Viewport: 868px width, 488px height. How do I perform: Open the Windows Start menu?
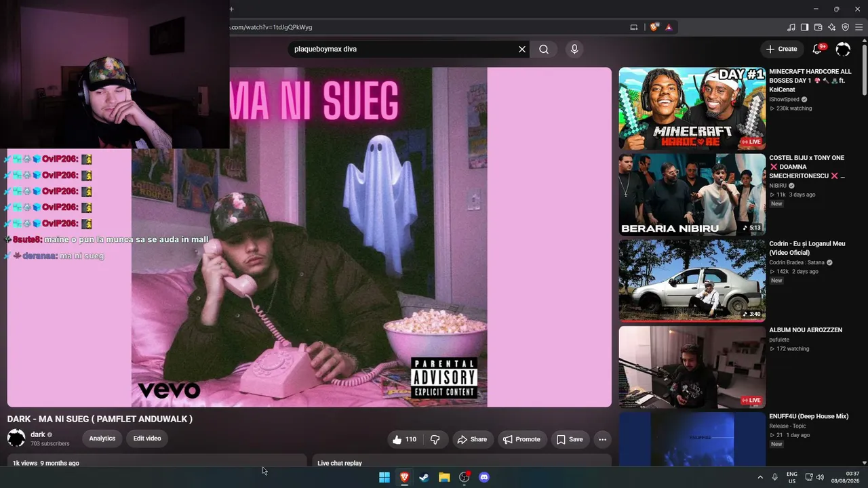[384, 477]
